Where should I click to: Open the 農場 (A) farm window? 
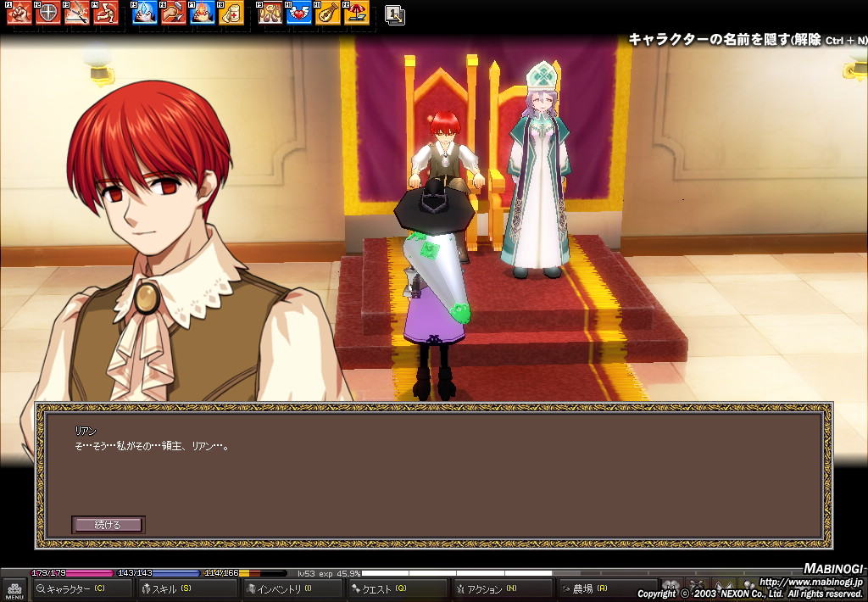coord(607,589)
